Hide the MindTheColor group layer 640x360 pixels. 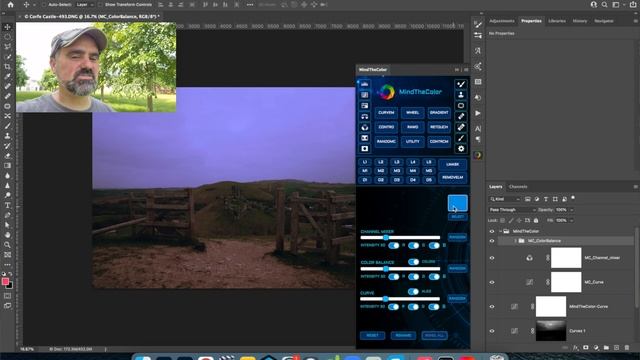coord(492,231)
